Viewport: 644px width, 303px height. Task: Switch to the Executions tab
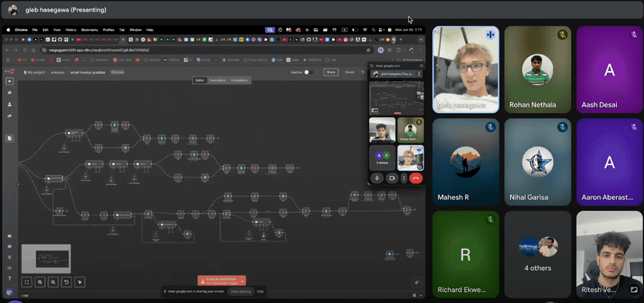pos(218,80)
